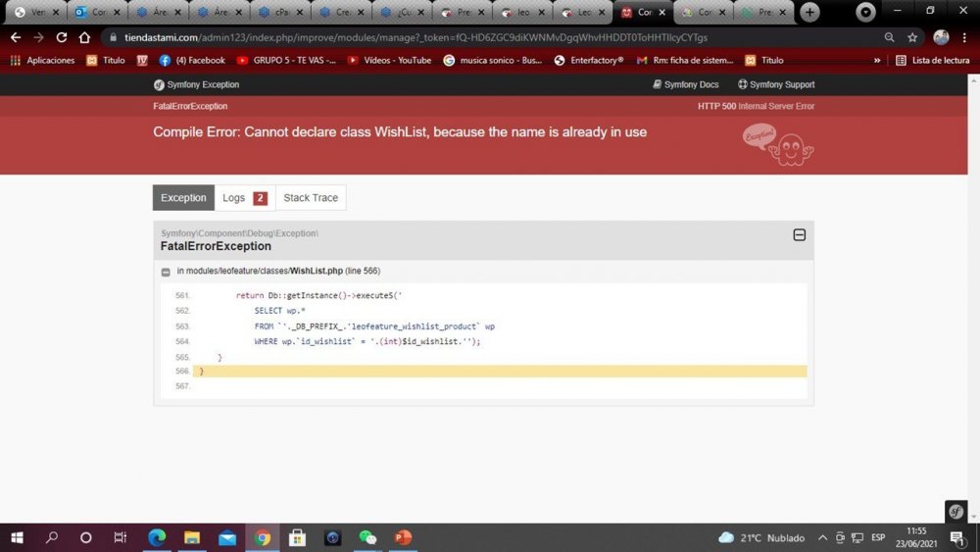Open the Facebook bookmark
This screenshot has width=980, height=552.
click(x=192, y=60)
